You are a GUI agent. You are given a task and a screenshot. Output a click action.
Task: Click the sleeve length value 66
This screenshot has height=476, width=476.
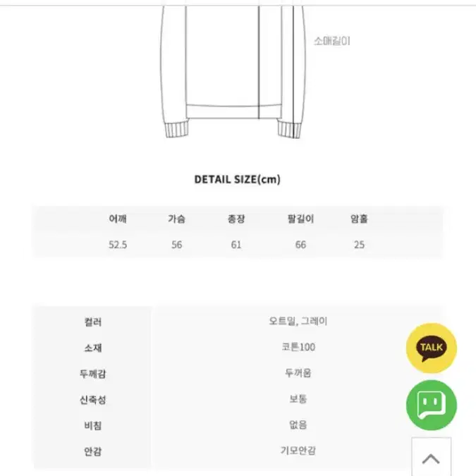[300, 245]
